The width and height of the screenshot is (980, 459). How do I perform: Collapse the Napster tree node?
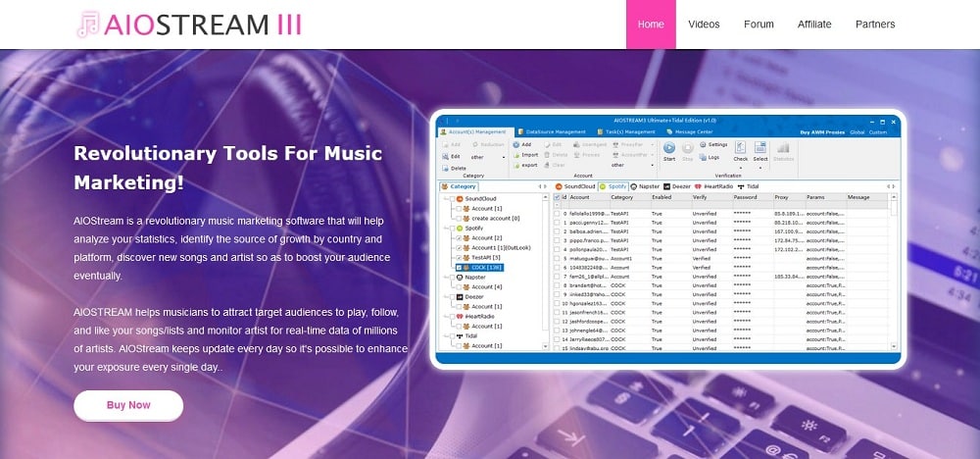(445, 277)
